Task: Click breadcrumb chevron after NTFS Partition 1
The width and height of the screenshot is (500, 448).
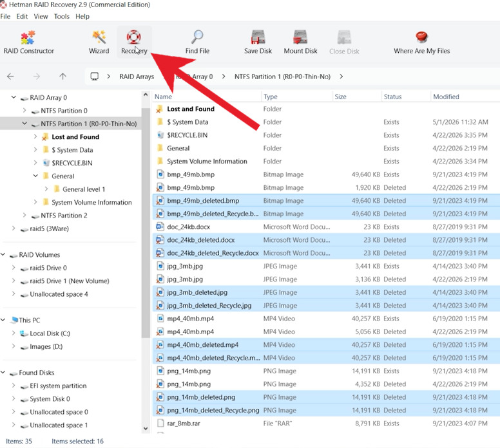Action: (x=341, y=77)
